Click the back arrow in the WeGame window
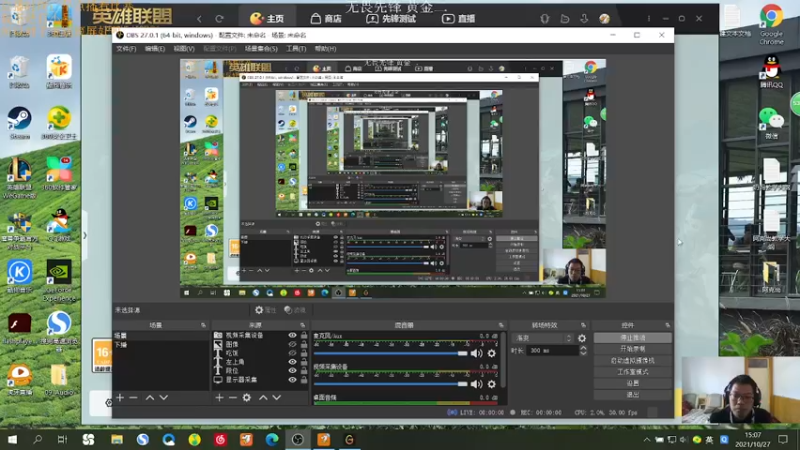The width and height of the screenshot is (800, 450). pos(199,19)
